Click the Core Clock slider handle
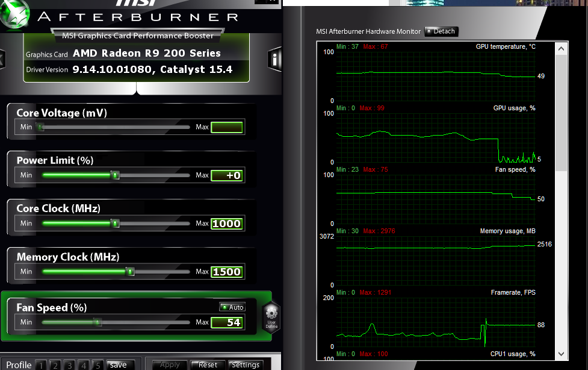The width and height of the screenshot is (588, 370). coord(115,224)
